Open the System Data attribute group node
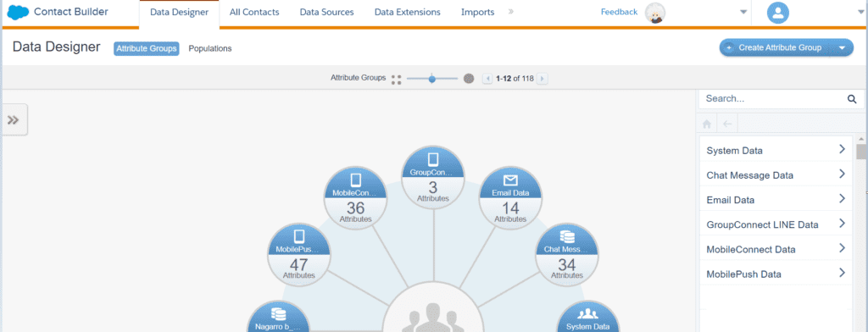 [587, 315]
